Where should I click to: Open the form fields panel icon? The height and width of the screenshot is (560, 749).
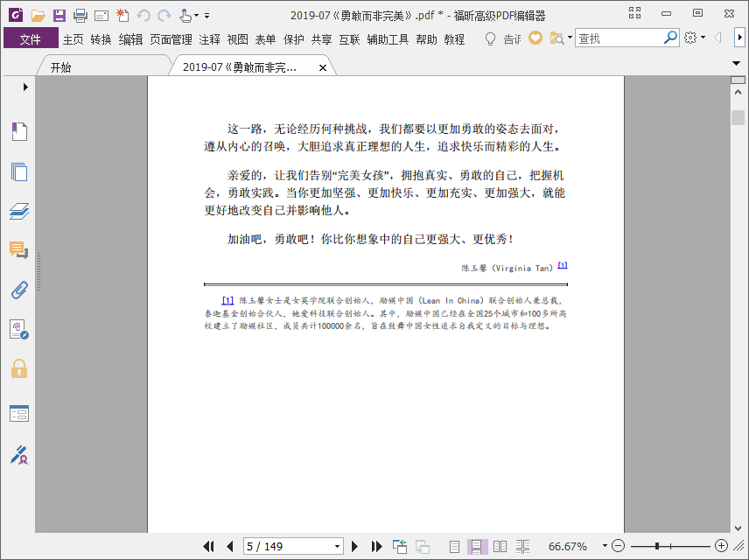tap(19, 413)
